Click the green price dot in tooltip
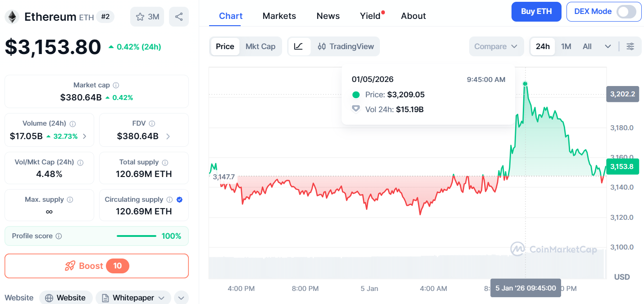The height and width of the screenshot is (304, 644). click(356, 95)
